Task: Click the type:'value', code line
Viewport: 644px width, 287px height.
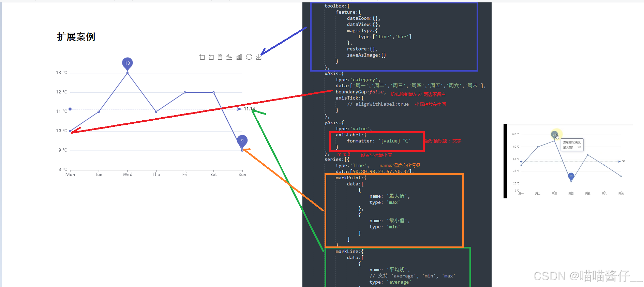Action: [x=354, y=129]
